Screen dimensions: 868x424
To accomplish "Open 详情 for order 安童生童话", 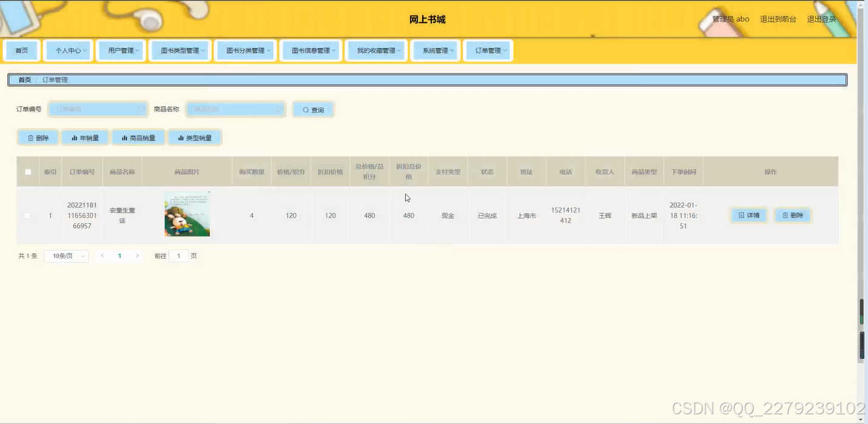I will coord(748,215).
